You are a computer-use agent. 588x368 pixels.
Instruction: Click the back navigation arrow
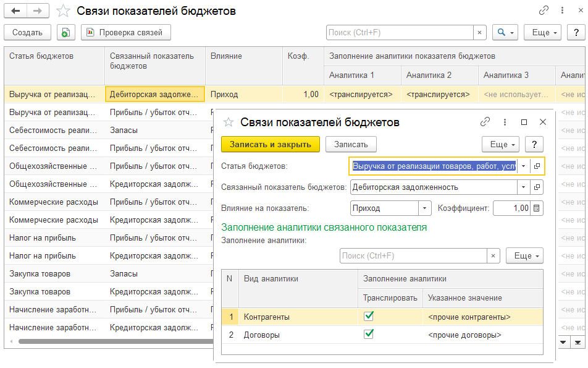point(15,11)
